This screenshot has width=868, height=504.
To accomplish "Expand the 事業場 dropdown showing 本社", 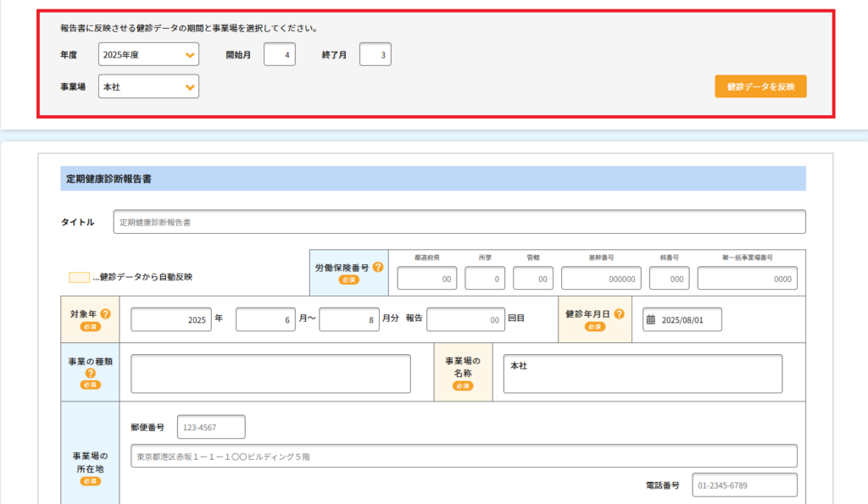I will pyautogui.click(x=148, y=86).
